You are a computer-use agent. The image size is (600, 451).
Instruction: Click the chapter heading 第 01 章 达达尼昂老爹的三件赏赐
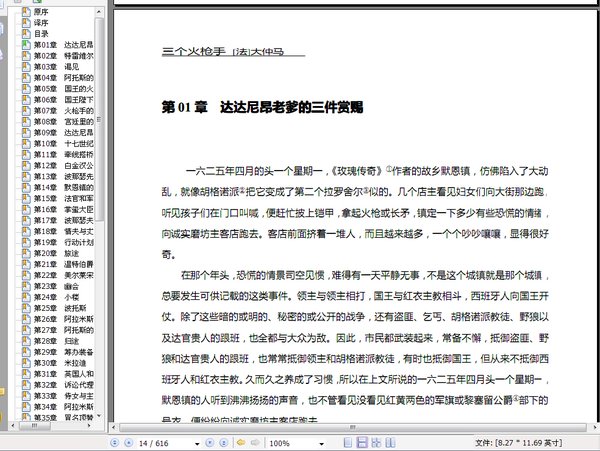coord(262,107)
